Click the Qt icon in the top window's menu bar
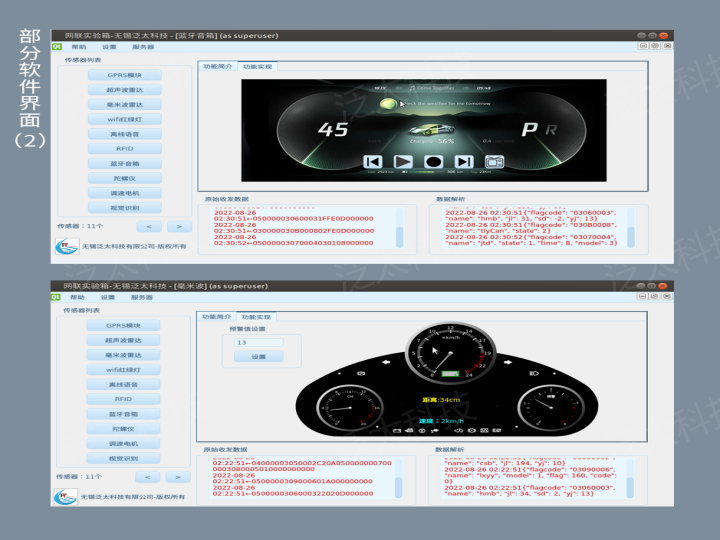 pos(57,47)
